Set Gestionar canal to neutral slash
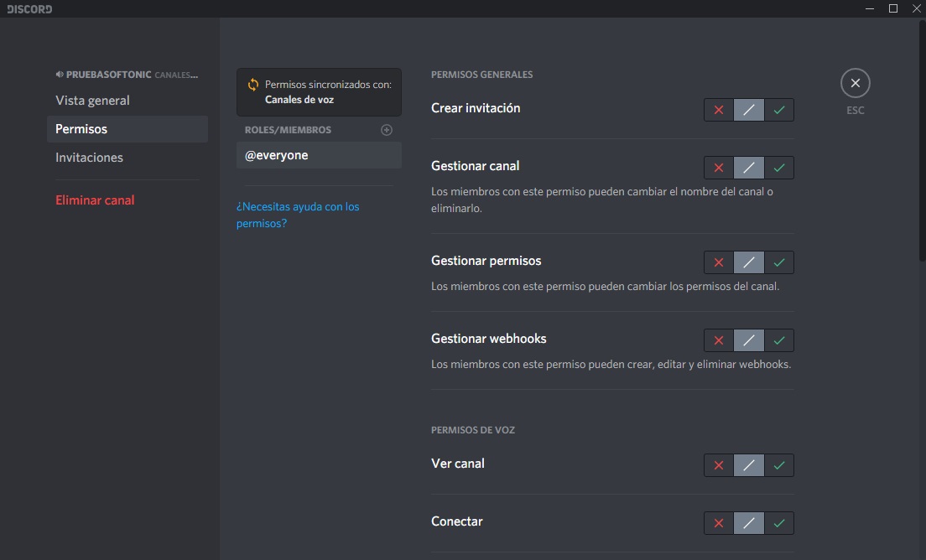The width and height of the screenshot is (926, 560). coord(749,168)
